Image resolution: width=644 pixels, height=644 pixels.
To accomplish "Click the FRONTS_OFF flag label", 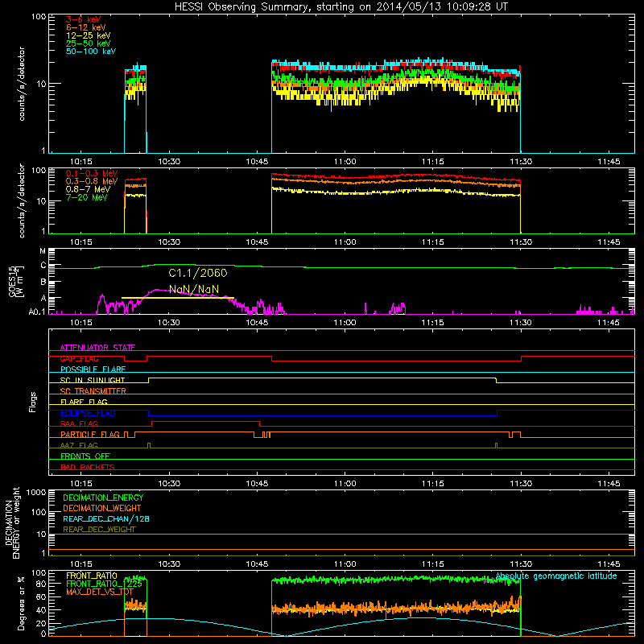I will (x=85, y=456).
